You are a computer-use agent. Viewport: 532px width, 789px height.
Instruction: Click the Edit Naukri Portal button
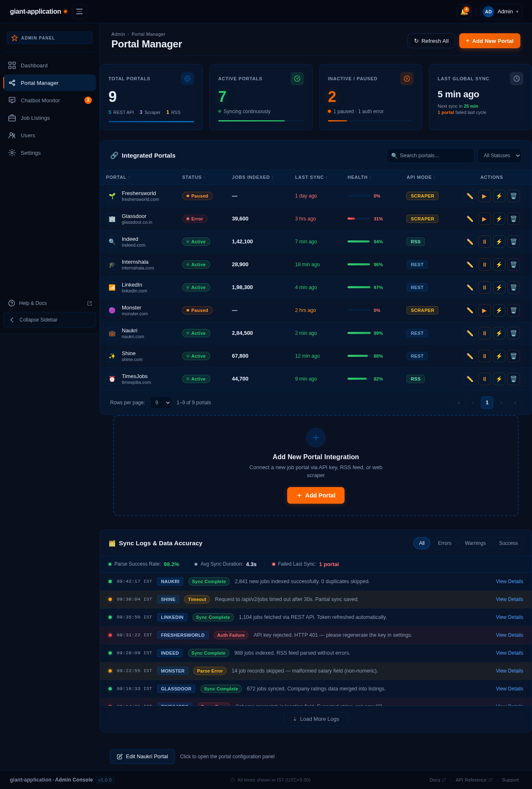click(142, 757)
